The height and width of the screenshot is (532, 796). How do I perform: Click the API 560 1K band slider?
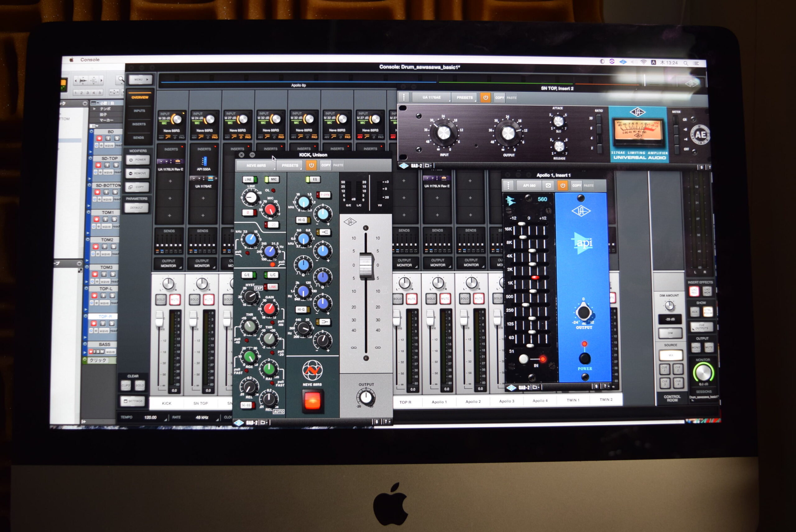535,278
